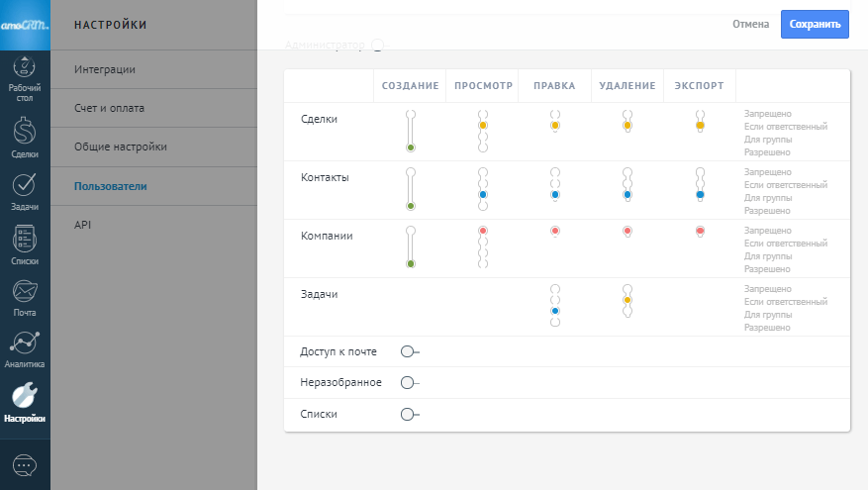This screenshot has height=490, width=868.
Task: Enable Неразобранное toggle
Action: click(x=408, y=382)
